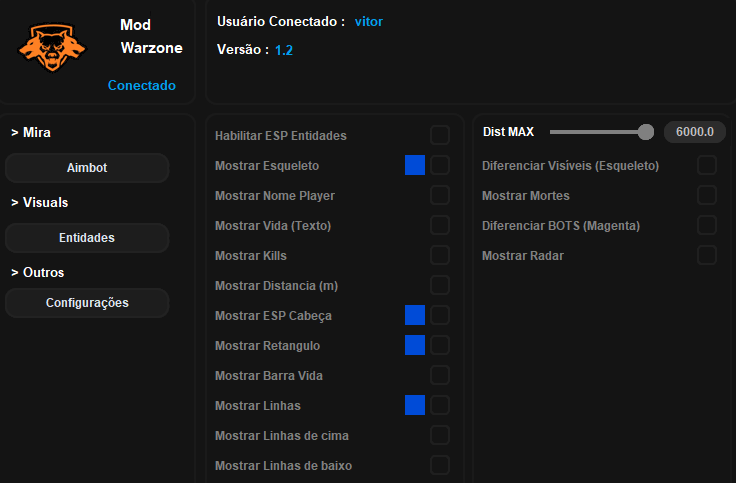This screenshot has width=736, height=483.
Task: Enable Diferenciar Visíveis (Esqueleto) checkbox
Action: pos(707,165)
